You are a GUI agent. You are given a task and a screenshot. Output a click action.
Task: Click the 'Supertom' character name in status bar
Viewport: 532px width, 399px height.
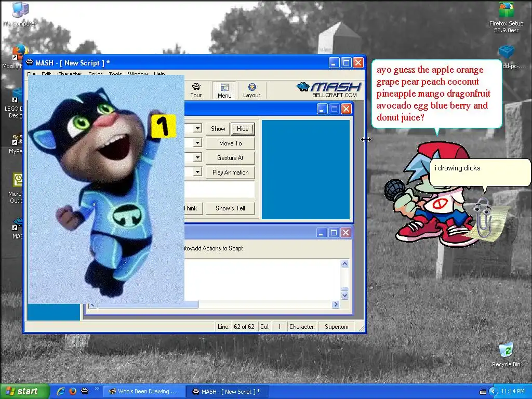(336, 327)
